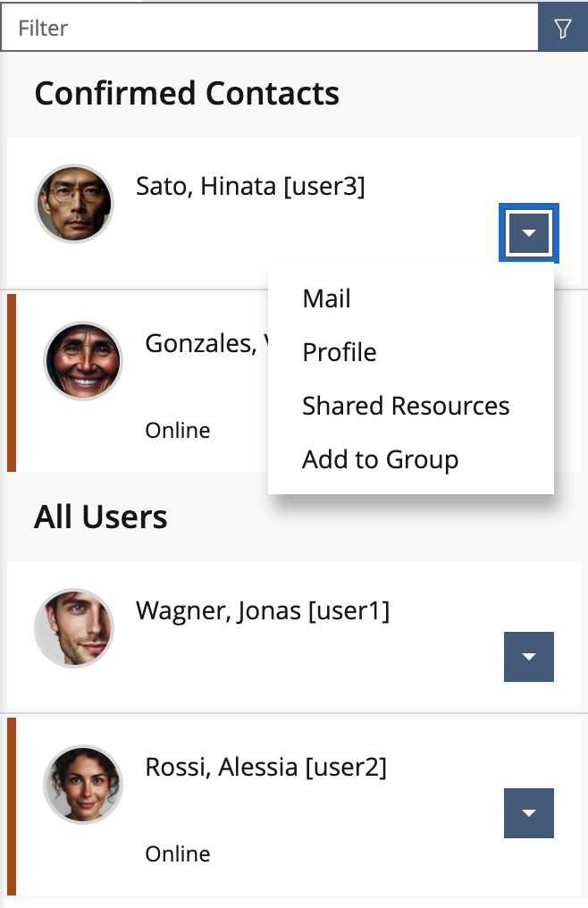
Task: Select the Sato, Hinata [user3] name
Action: (x=250, y=186)
